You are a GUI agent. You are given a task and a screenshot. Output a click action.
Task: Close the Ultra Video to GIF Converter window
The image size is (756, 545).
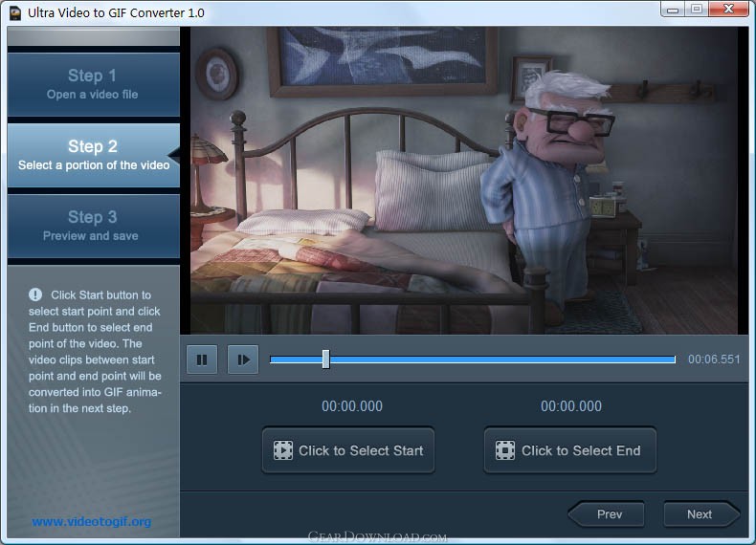(728, 10)
